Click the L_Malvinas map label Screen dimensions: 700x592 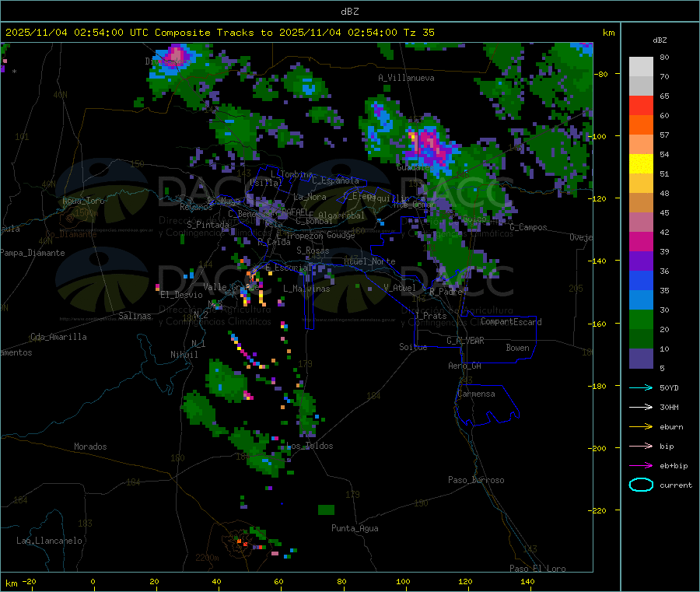click(306, 289)
